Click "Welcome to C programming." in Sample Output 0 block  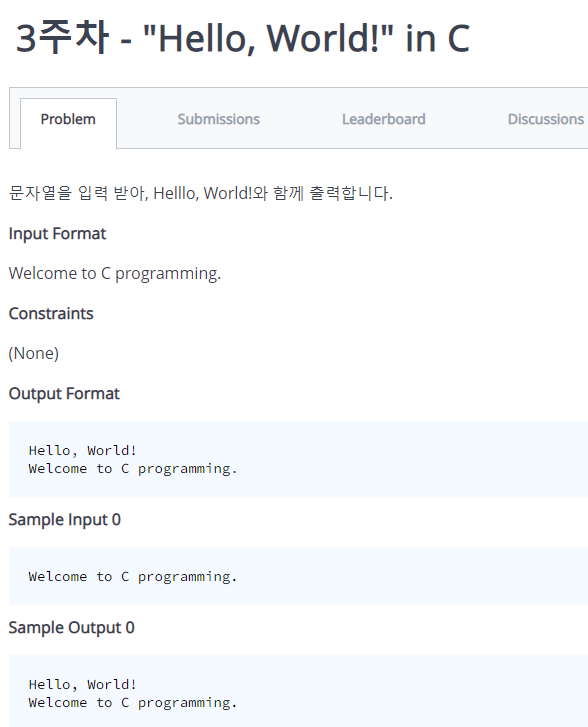133,703
